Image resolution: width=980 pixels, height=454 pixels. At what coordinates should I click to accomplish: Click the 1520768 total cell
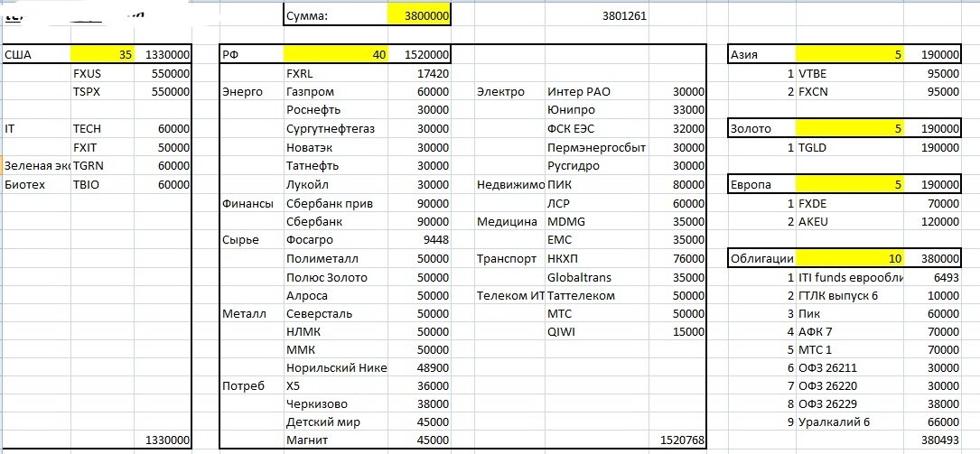click(677, 440)
